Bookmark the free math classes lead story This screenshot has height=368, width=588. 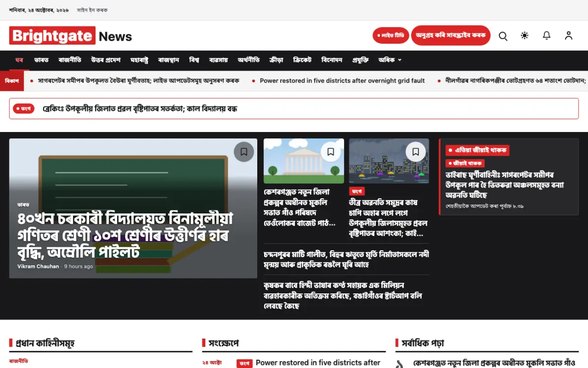(x=244, y=152)
